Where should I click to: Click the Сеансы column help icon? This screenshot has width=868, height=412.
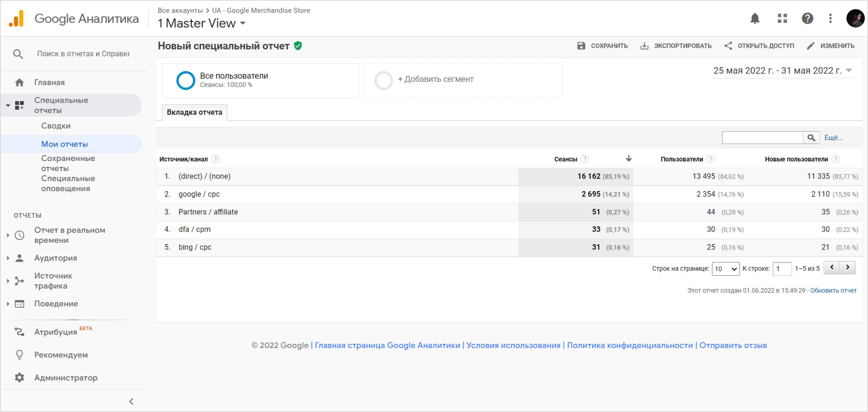[585, 159]
